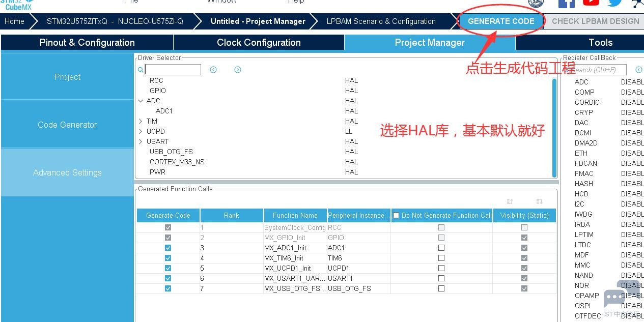Click the sort descending icon above function table
This screenshot has height=322, width=644.
[x=540, y=201]
